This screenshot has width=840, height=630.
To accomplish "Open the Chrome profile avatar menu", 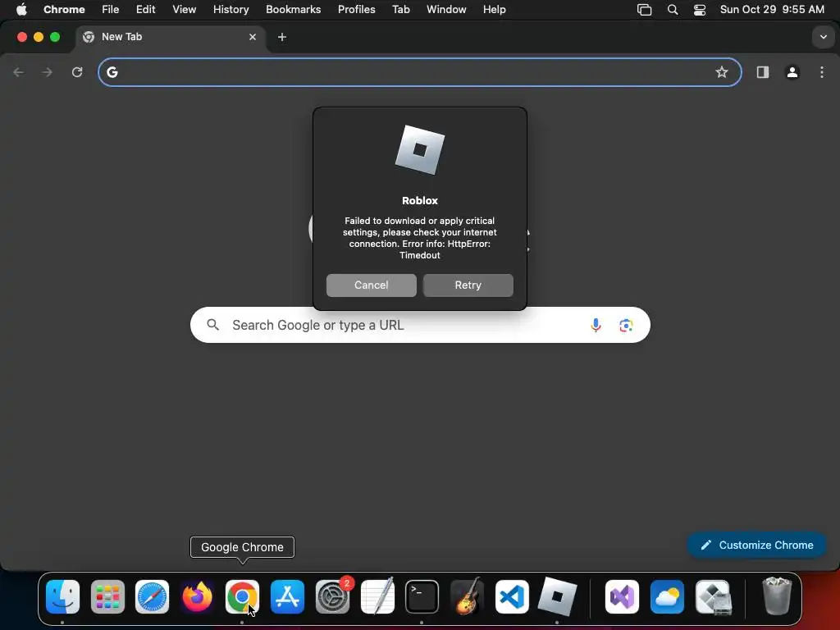I will [x=792, y=72].
